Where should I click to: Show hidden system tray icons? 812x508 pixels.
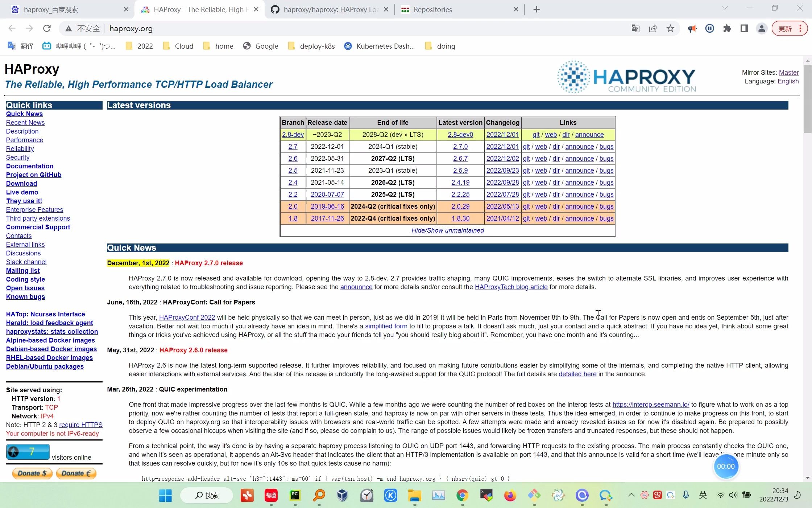click(631, 495)
